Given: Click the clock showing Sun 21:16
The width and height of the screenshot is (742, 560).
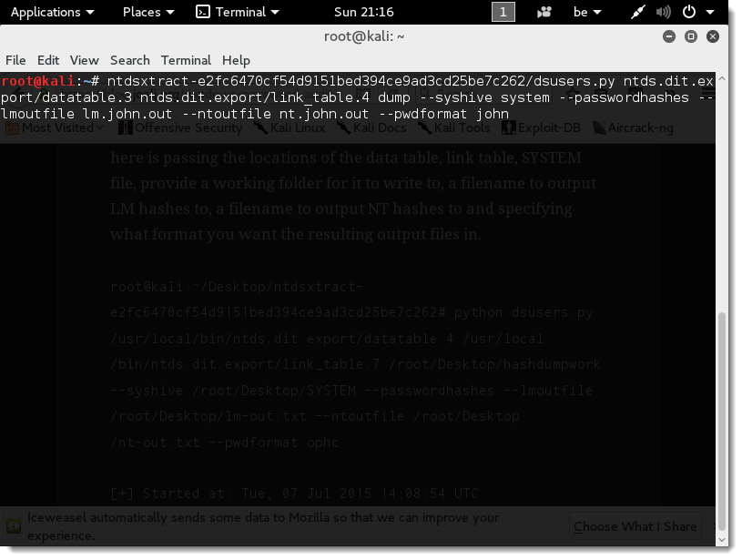Looking at the screenshot, I should tap(364, 12).
